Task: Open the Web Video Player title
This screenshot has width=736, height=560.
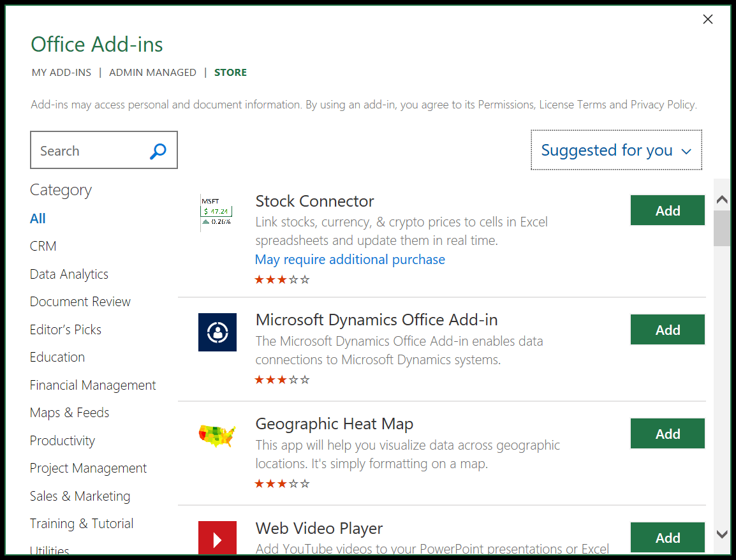Action: [319, 528]
